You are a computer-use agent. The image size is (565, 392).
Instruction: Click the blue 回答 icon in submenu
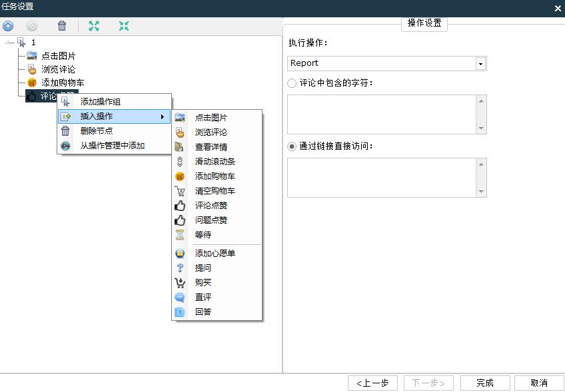(x=179, y=311)
